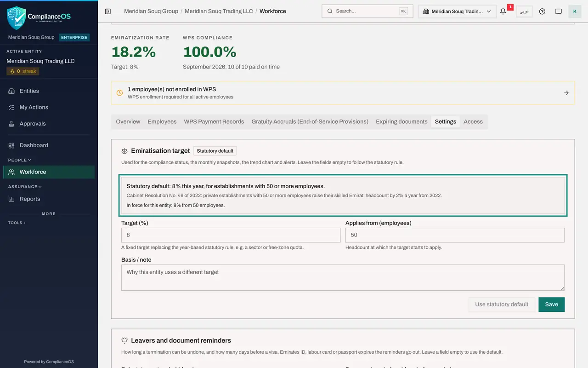Open the user avatar K

(x=575, y=11)
